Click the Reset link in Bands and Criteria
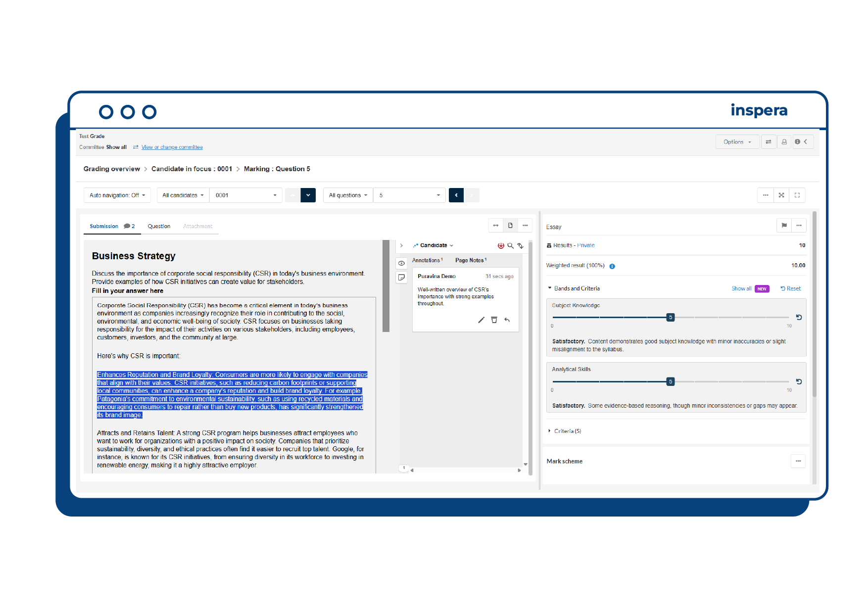868x614 pixels. pos(791,288)
